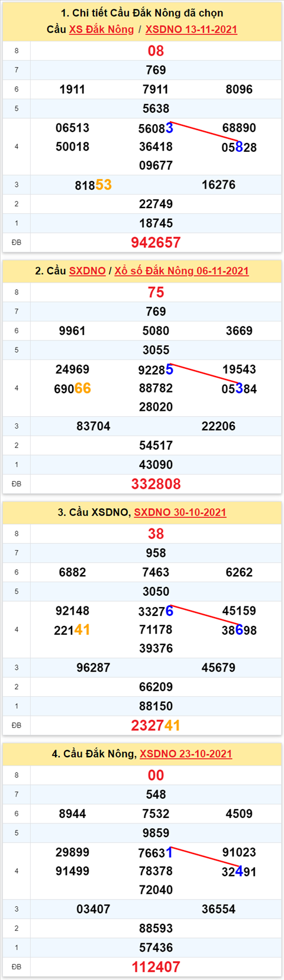Image resolution: width=284 pixels, height=980 pixels.
Task: Click the number 4509
Action: pyautogui.click(x=239, y=814)
